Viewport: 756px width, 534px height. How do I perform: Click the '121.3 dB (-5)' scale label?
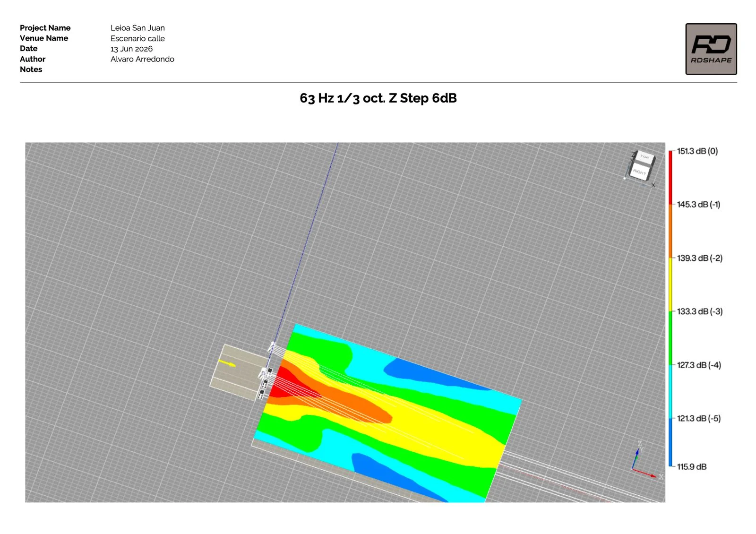pyautogui.click(x=699, y=419)
